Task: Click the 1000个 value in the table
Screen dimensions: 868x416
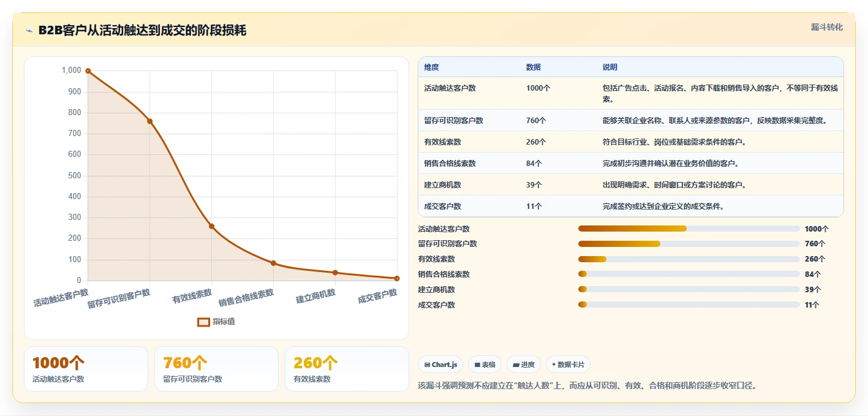Action: tap(538, 88)
